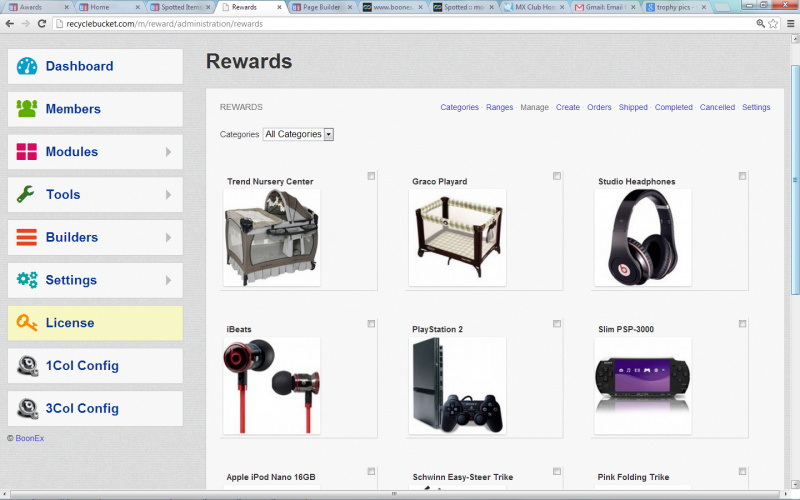This screenshot has height=500, width=800.
Task: Click the zoom magnifier icon in address bar
Action: point(760,23)
